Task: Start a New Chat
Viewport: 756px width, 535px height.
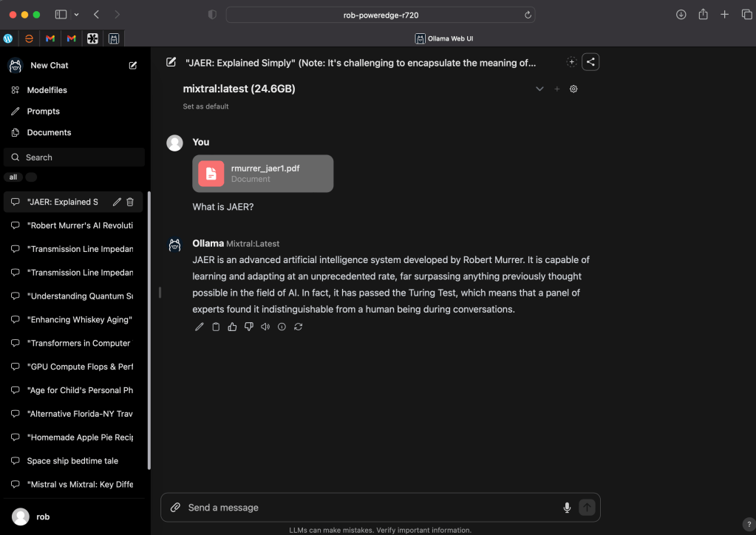Action: point(49,66)
